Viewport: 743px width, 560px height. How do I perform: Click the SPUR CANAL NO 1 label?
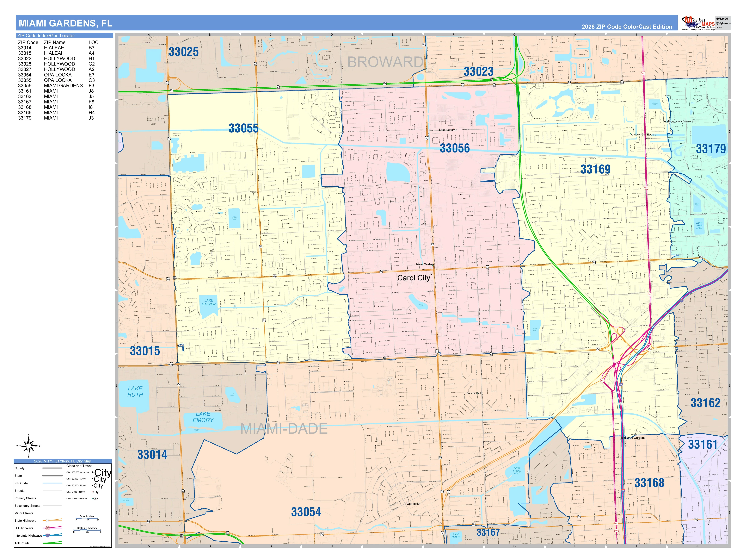pos(517,471)
